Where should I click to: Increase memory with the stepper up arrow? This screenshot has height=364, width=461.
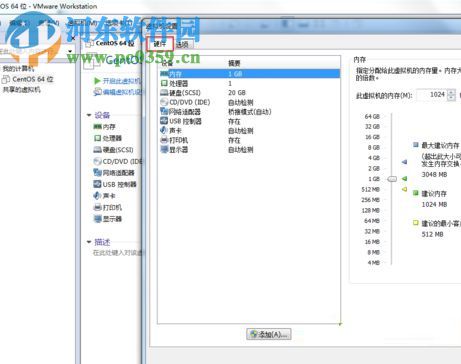point(451,92)
